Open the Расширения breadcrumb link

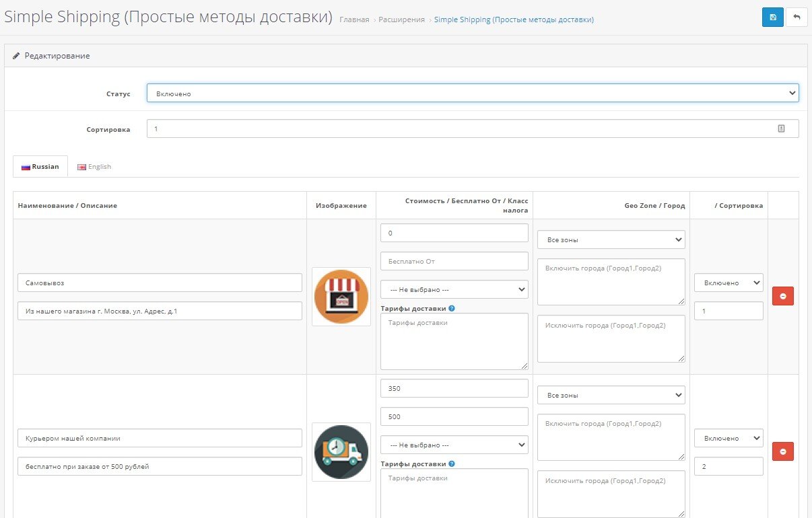click(401, 20)
